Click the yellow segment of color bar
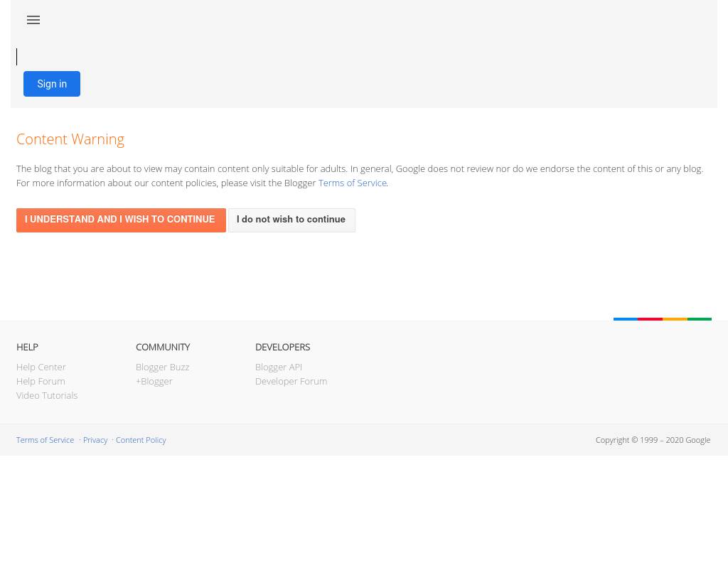 675,319
